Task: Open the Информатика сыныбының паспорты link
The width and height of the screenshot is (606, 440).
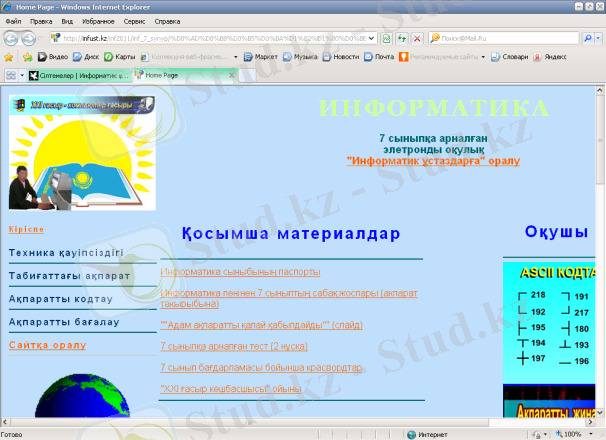Action: coord(240,271)
